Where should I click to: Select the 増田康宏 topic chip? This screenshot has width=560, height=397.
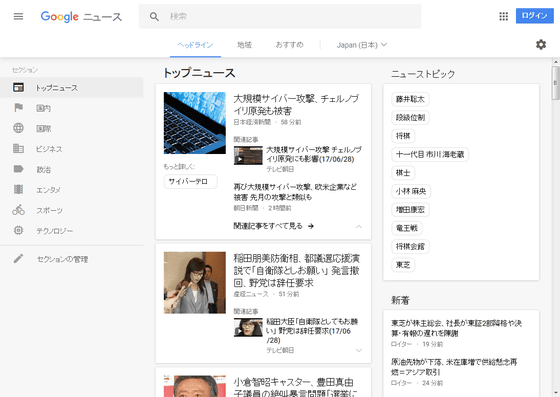pos(410,210)
